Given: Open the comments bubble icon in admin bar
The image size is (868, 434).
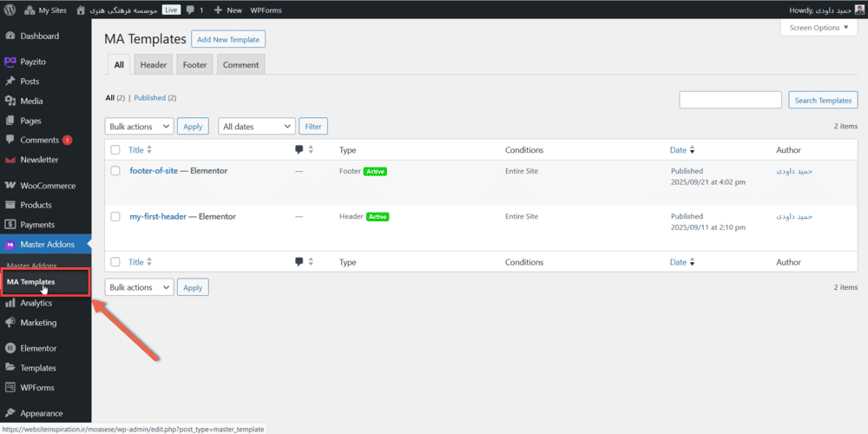Looking at the screenshot, I should (190, 10).
